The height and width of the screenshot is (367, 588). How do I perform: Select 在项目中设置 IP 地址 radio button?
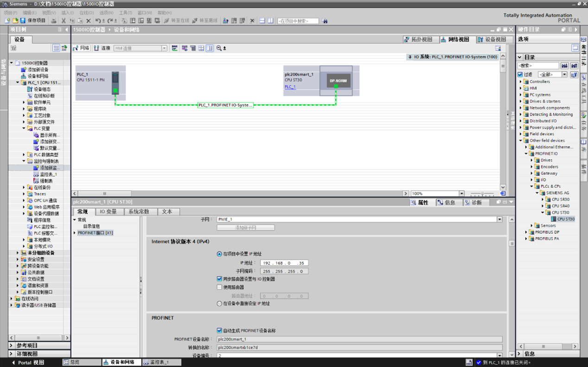[x=219, y=254]
